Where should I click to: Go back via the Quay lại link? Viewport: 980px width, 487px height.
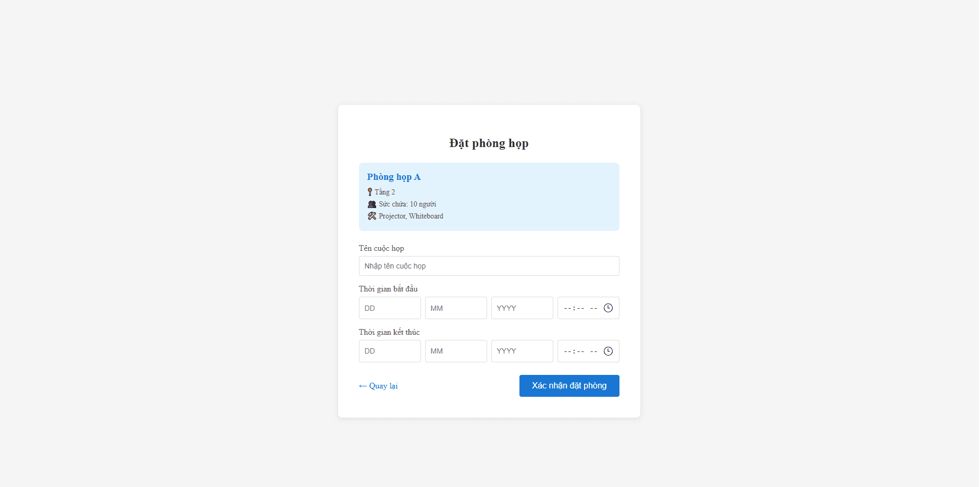coord(378,386)
